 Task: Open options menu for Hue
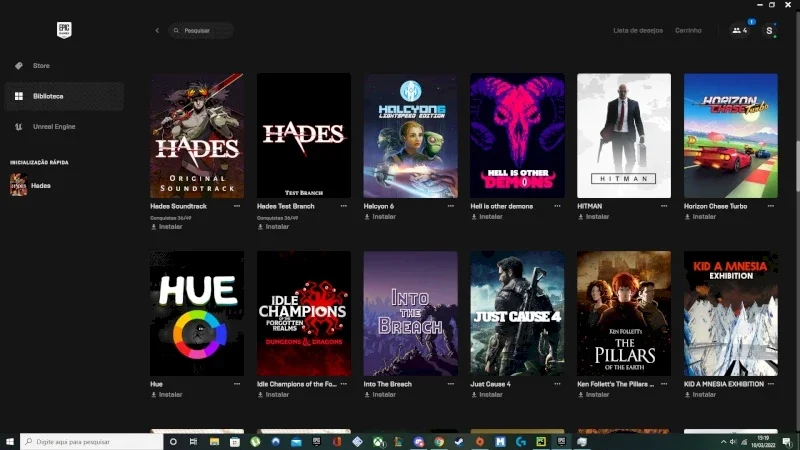point(237,384)
